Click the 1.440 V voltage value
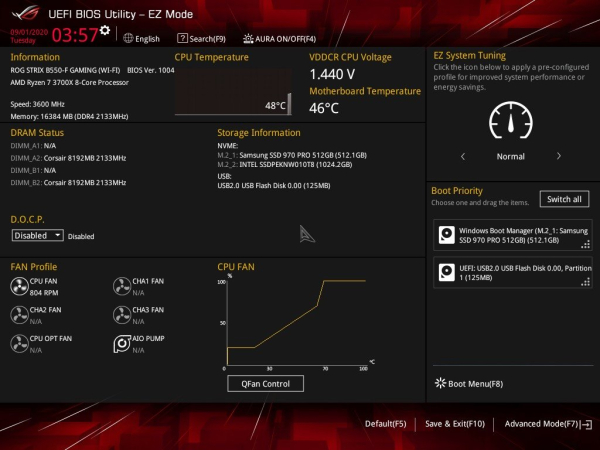Viewport: 600px width, 450px height. pos(332,74)
